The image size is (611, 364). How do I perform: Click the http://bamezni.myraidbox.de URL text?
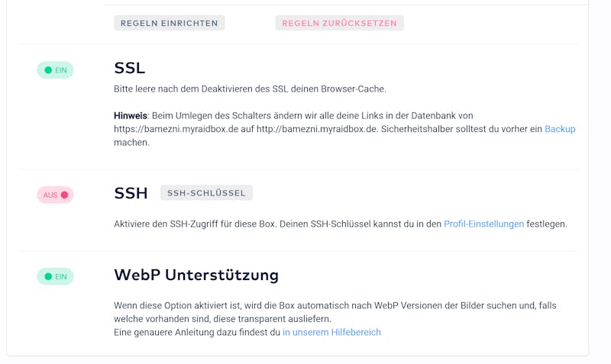[317, 129]
